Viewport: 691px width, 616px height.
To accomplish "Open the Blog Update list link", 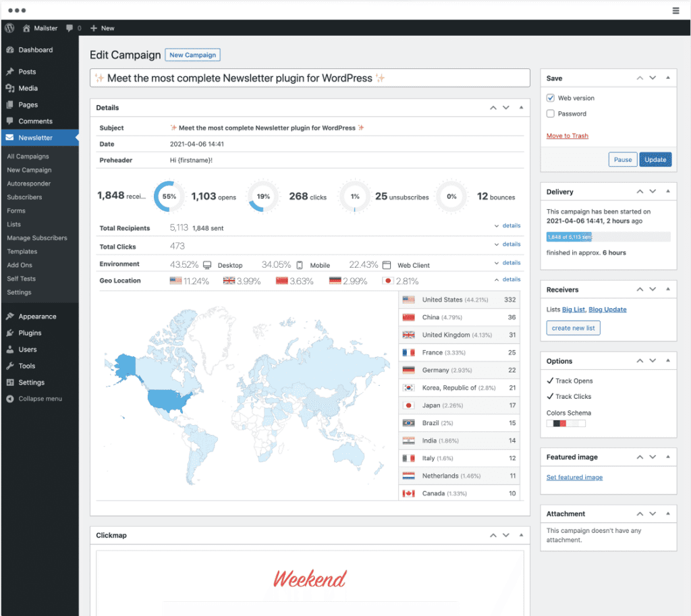I will pyautogui.click(x=607, y=309).
